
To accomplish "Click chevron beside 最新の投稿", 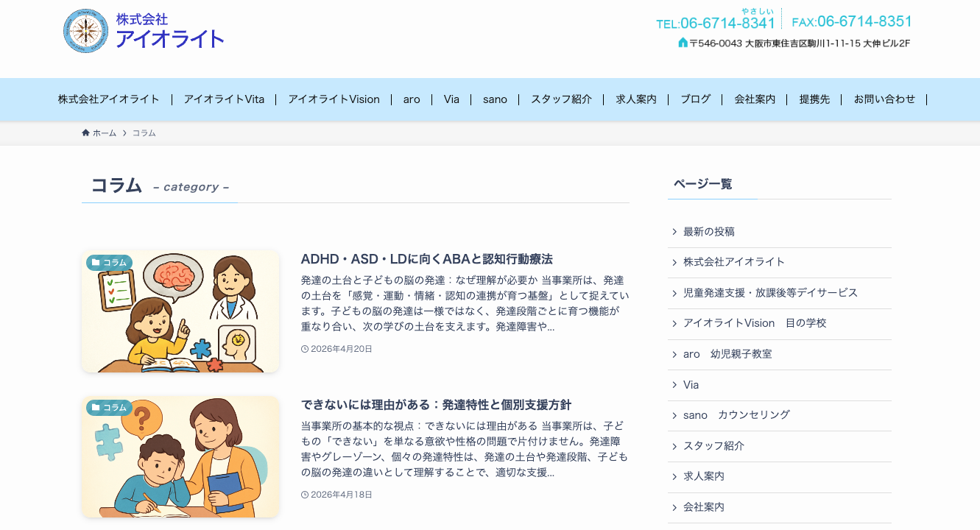I will 674,232.
